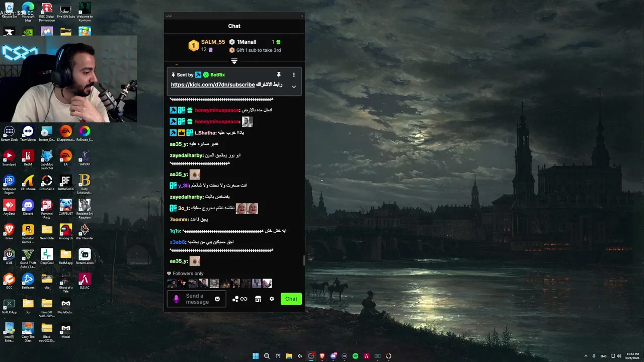This screenshot has height=362, width=644.
Task: Open the obs folder on desktop
Action: [28, 306]
